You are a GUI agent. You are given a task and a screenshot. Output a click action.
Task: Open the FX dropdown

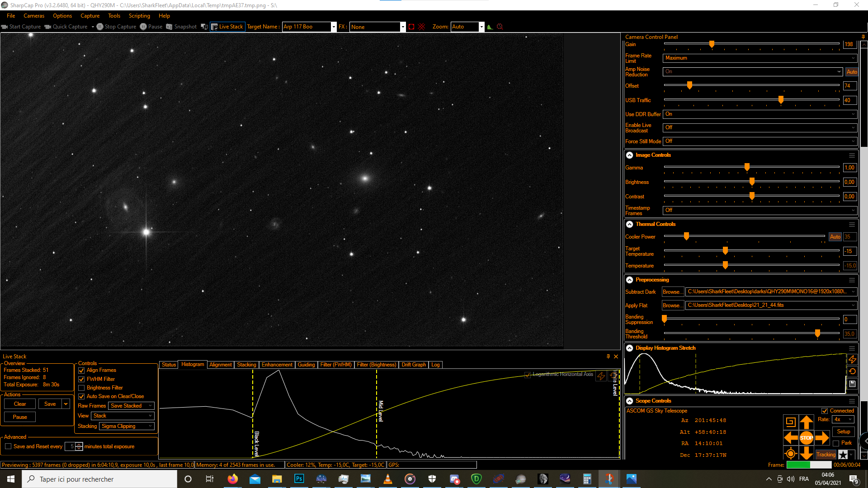tap(403, 27)
